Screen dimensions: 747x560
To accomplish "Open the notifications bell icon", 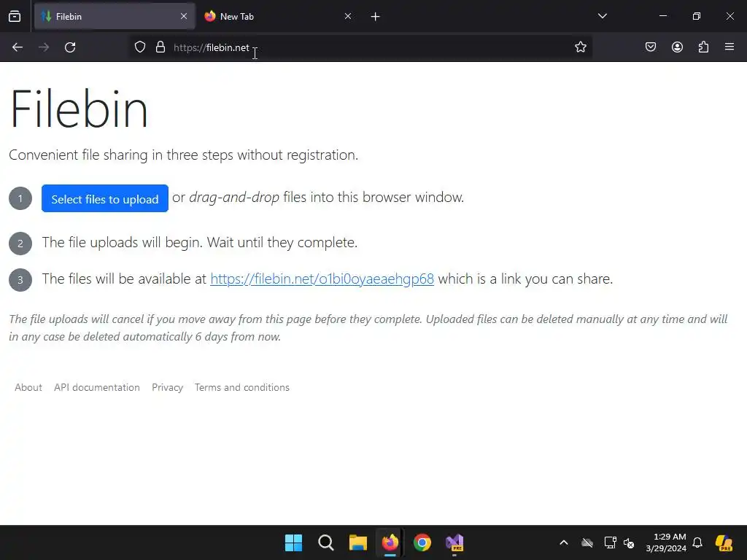I will pyautogui.click(x=697, y=542).
